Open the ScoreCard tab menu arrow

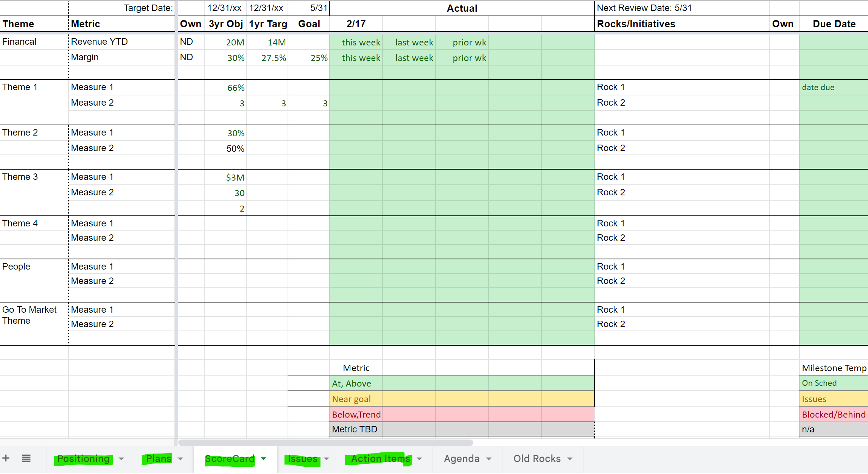(x=264, y=459)
